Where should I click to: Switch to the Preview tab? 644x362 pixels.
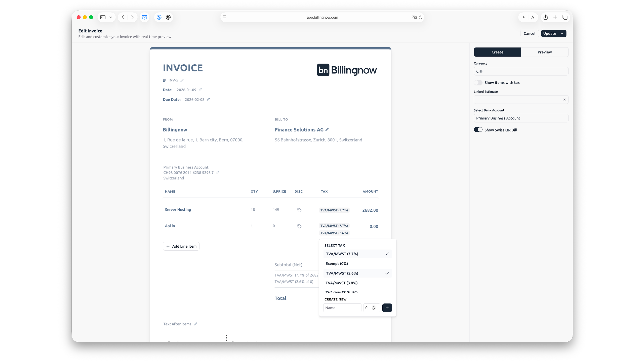[544, 52]
